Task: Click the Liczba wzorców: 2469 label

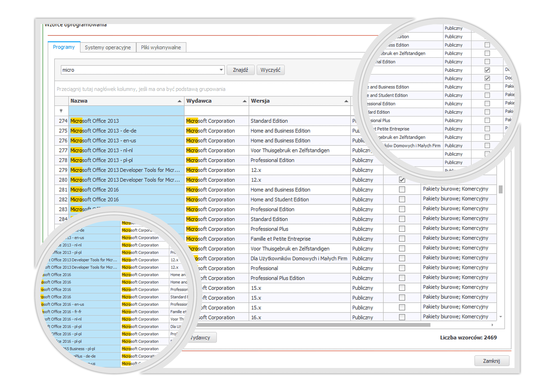Action: click(x=468, y=337)
